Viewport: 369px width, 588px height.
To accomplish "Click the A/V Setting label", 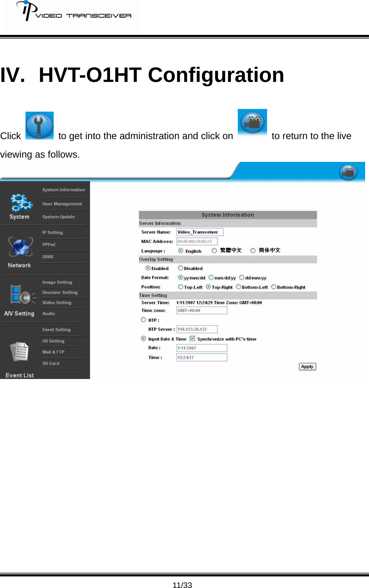I will tap(19, 314).
